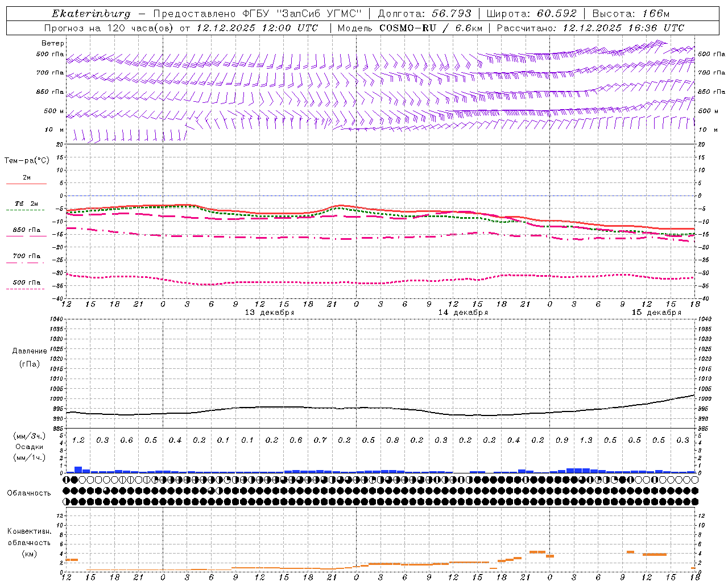Click the 'Тем-ра(°C)' temperature panel label
Viewport: 728px width, 582px height.
27,161
